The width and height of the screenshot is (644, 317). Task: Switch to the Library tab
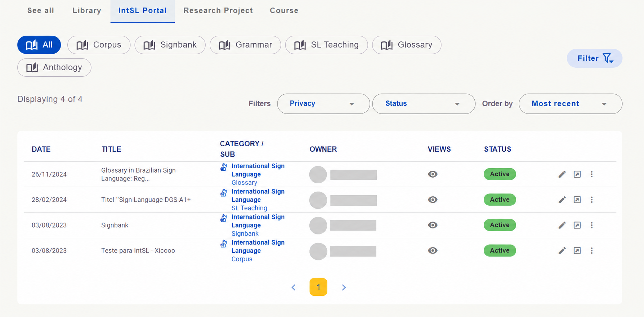click(x=87, y=11)
